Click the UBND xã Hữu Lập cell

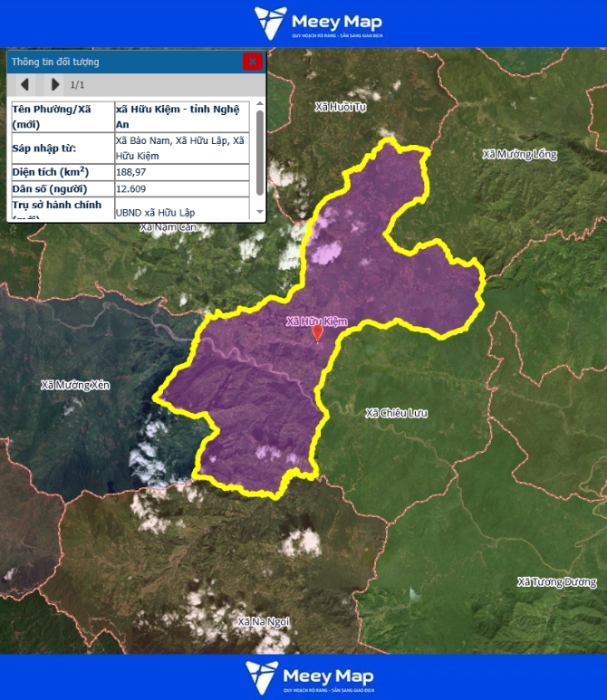pyautogui.click(x=181, y=212)
